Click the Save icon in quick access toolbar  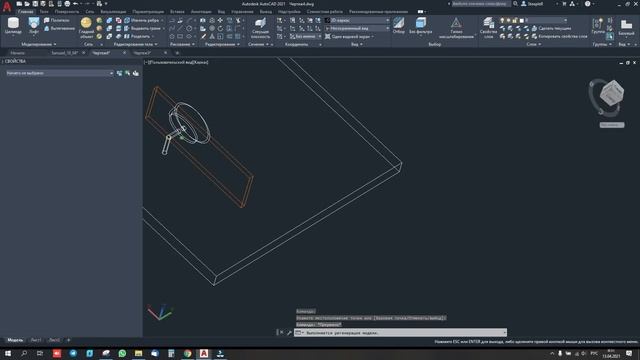[35, 4]
